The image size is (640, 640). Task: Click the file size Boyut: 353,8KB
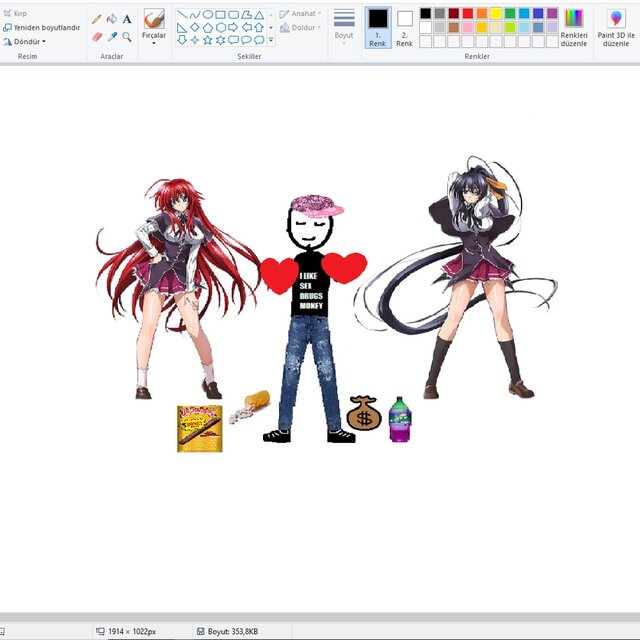pos(233,631)
